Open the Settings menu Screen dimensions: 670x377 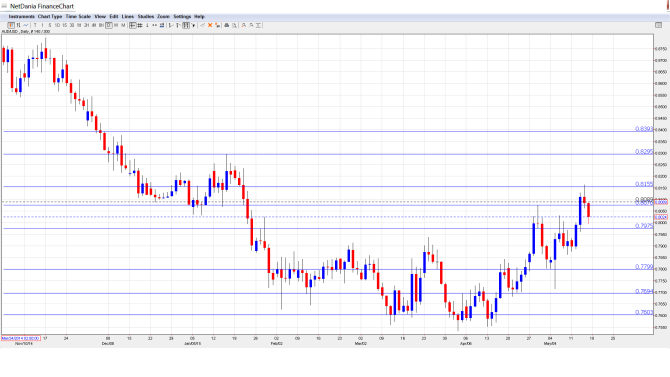pos(182,17)
